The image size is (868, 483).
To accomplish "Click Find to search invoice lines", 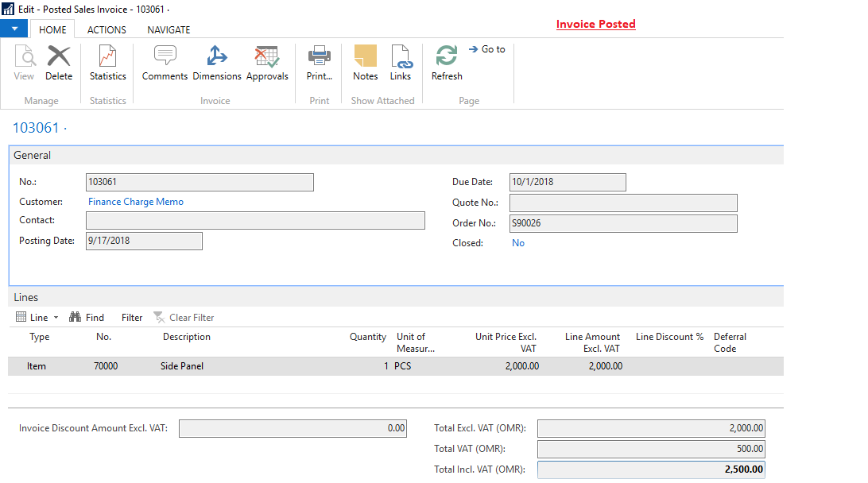I will pyautogui.click(x=94, y=317).
